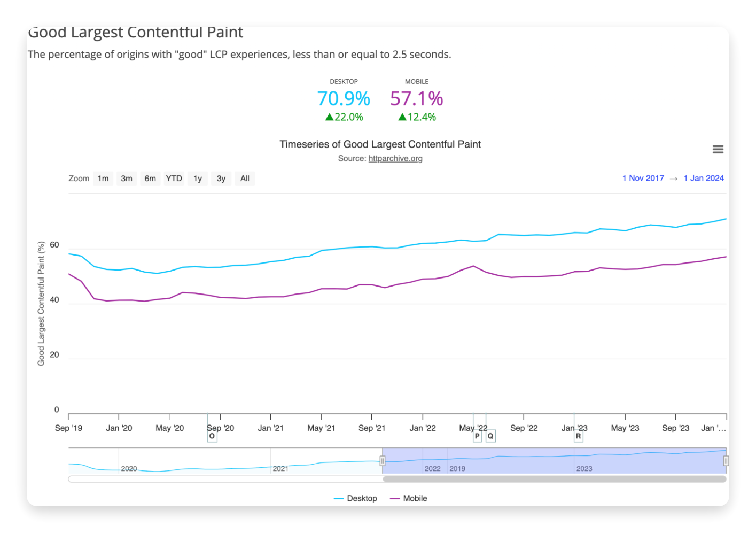Click the R annotation flag

pyautogui.click(x=578, y=436)
